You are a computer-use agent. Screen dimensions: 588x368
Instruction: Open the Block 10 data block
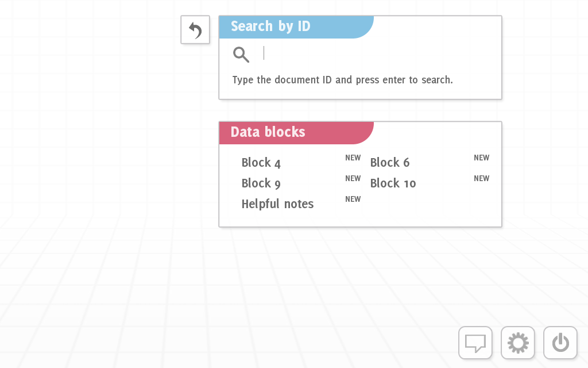393,183
